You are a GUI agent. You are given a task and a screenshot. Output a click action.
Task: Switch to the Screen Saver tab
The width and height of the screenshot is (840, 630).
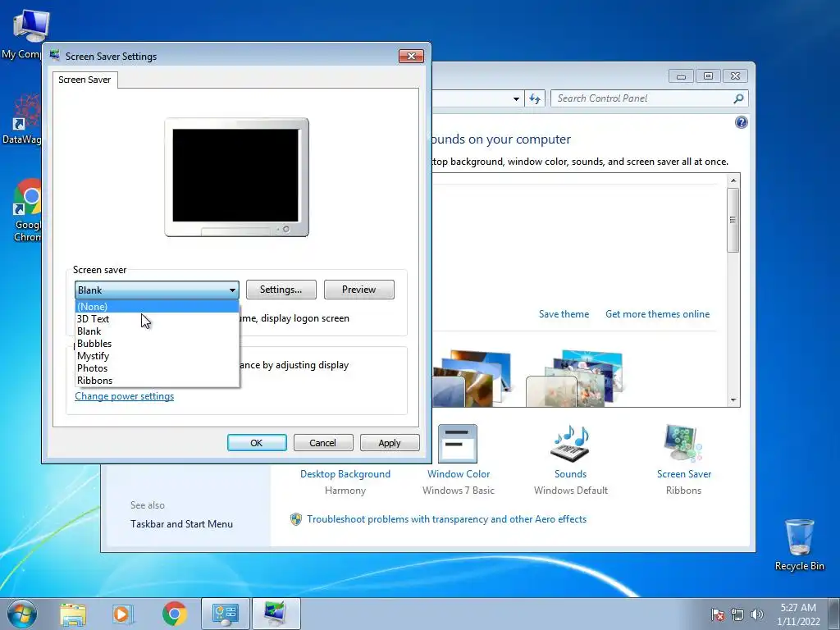click(84, 80)
